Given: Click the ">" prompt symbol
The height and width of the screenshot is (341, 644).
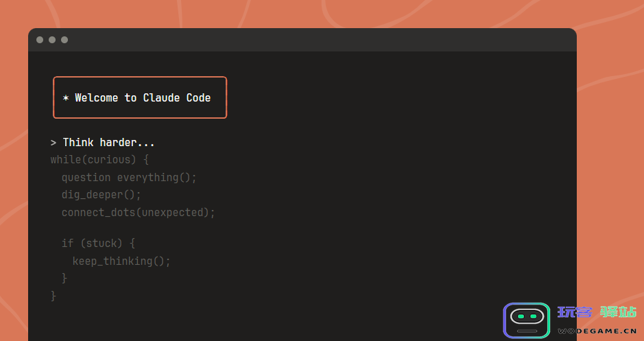Looking at the screenshot, I should (x=53, y=143).
